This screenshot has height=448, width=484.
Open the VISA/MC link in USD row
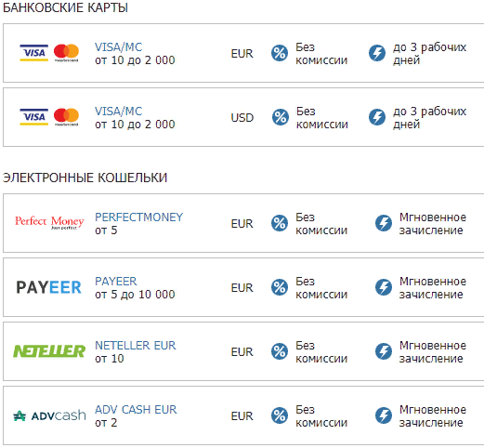(118, 112)
